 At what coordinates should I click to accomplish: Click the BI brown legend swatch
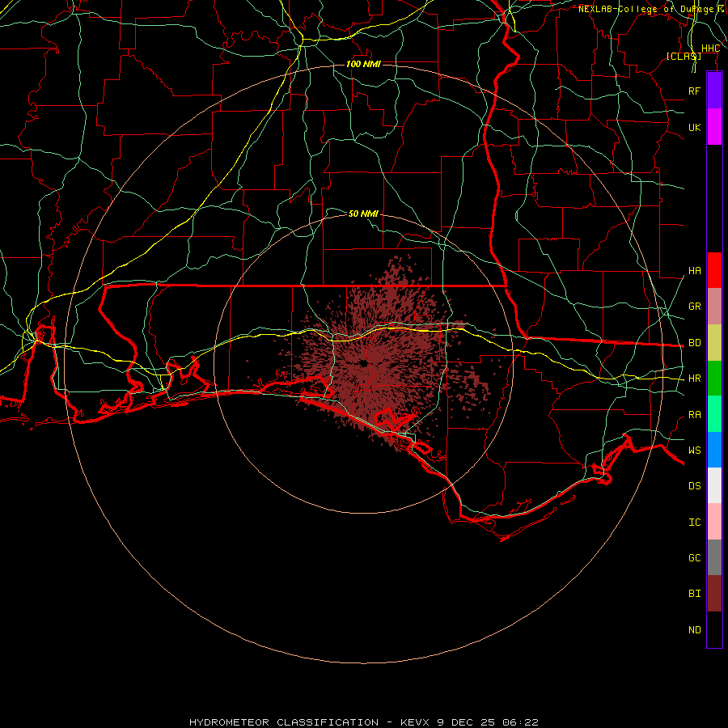[x=714, y=594]
